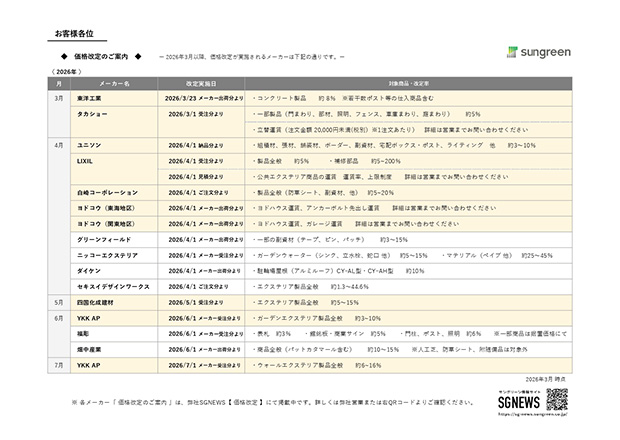
Task: Select the 'YKK AP' cell in the 7月 row
Action: click(114, 366)
